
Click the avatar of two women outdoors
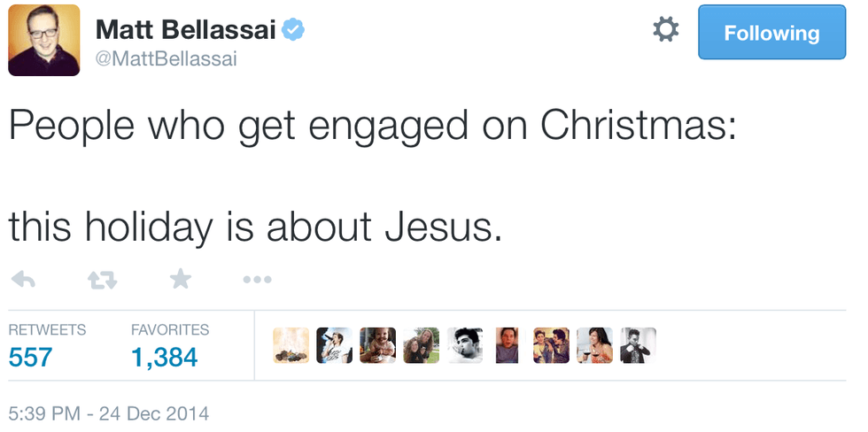421,345
